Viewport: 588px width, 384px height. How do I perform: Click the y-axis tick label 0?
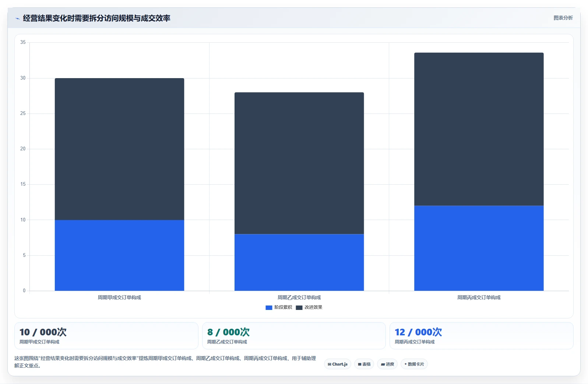click(24, 291)
